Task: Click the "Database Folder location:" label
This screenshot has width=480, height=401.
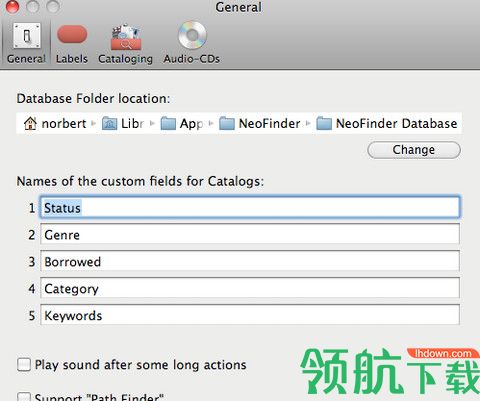Action: coord(93,99)
